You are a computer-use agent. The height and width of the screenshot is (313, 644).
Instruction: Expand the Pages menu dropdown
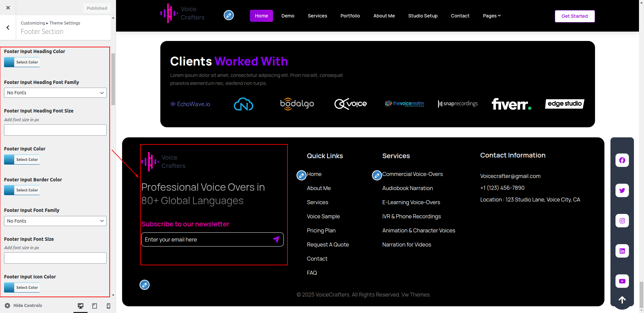pyautogui.click(x=491, y=16)
